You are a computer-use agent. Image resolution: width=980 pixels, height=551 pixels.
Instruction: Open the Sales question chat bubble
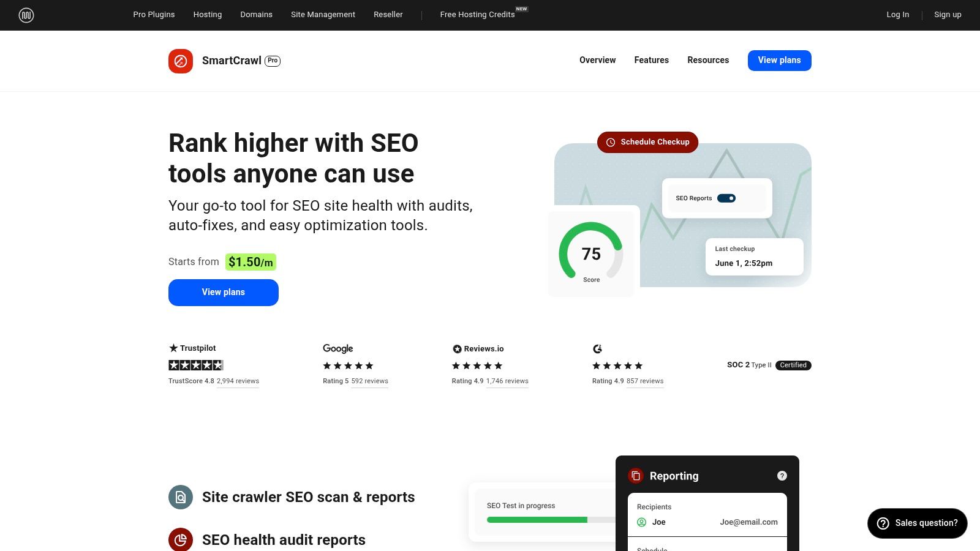click(x=917, y=523)
